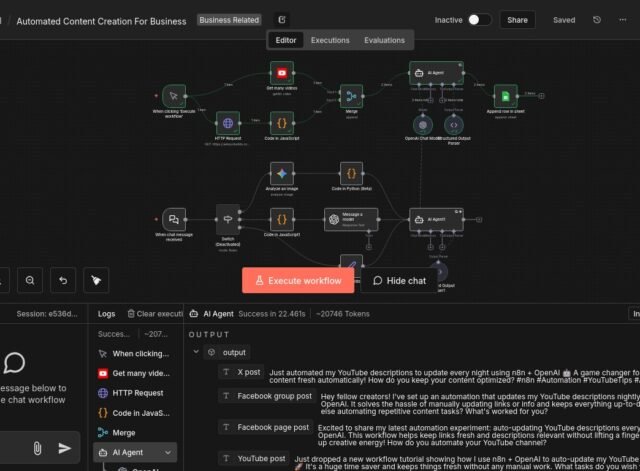Select the Code in JavaScript1 node
The image size is (640, 471).
click(x=282, y=220)
